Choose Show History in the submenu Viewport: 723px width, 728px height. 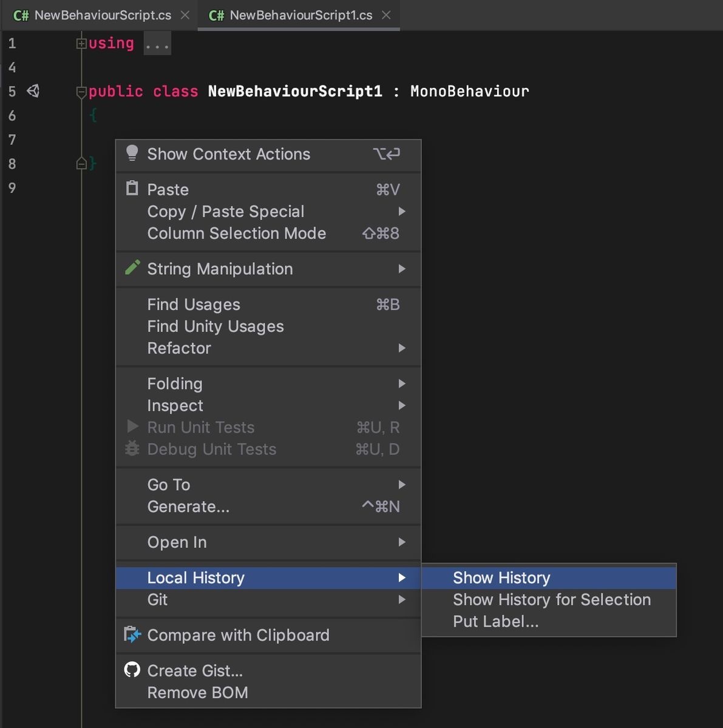coord(501,578)
